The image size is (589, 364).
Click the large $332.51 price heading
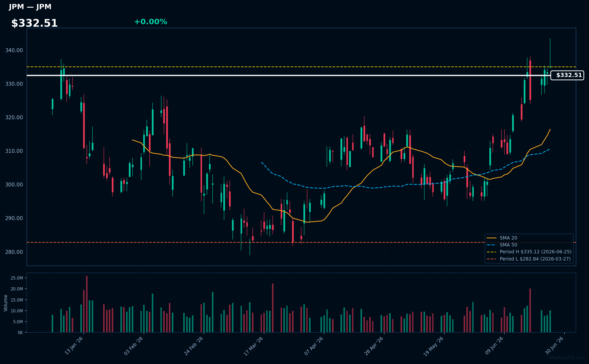pos(34,23)
